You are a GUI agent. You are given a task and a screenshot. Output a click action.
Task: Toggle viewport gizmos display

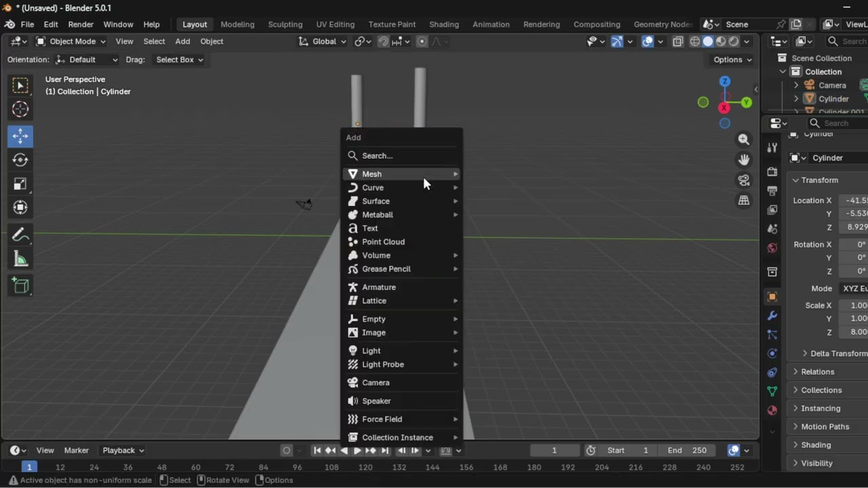[617, 41]
